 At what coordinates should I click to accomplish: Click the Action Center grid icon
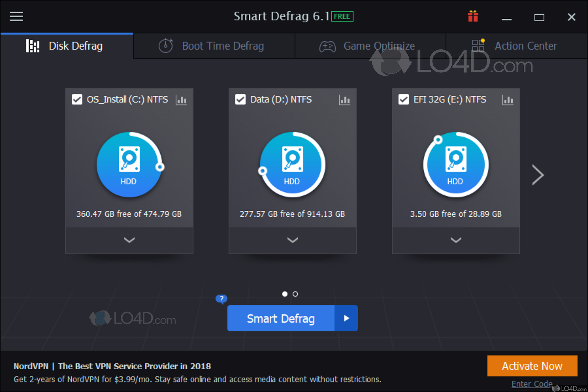click(478, 45)
